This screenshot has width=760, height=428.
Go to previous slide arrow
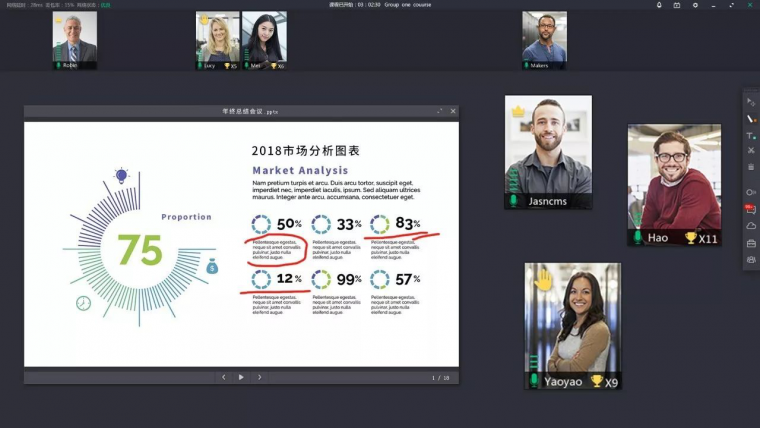223,377
